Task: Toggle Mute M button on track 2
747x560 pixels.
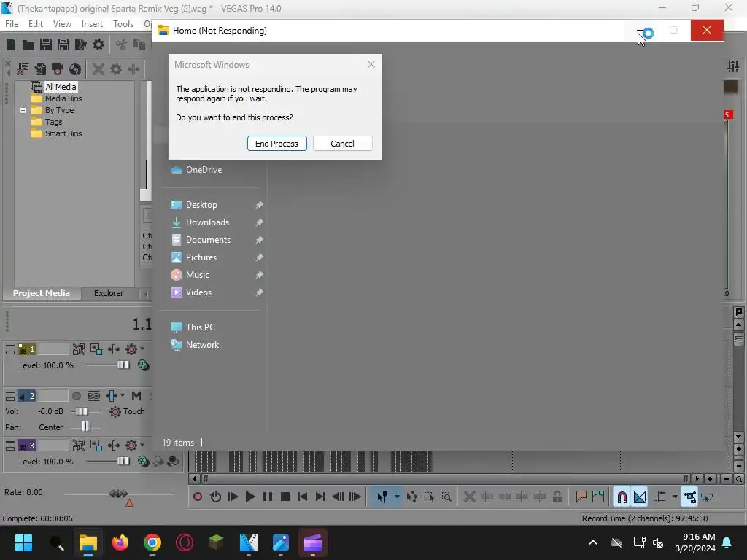Action: click(x=136, y=396)
